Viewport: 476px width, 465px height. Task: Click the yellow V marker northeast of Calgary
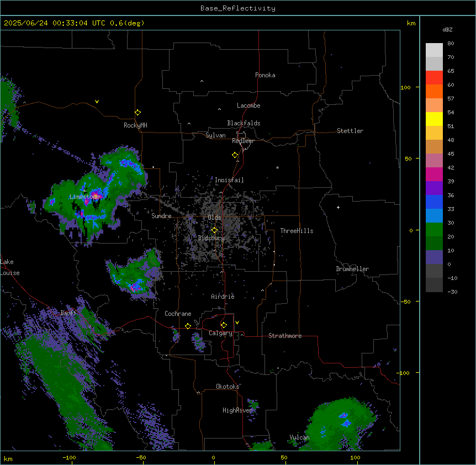tap(237, 323)
